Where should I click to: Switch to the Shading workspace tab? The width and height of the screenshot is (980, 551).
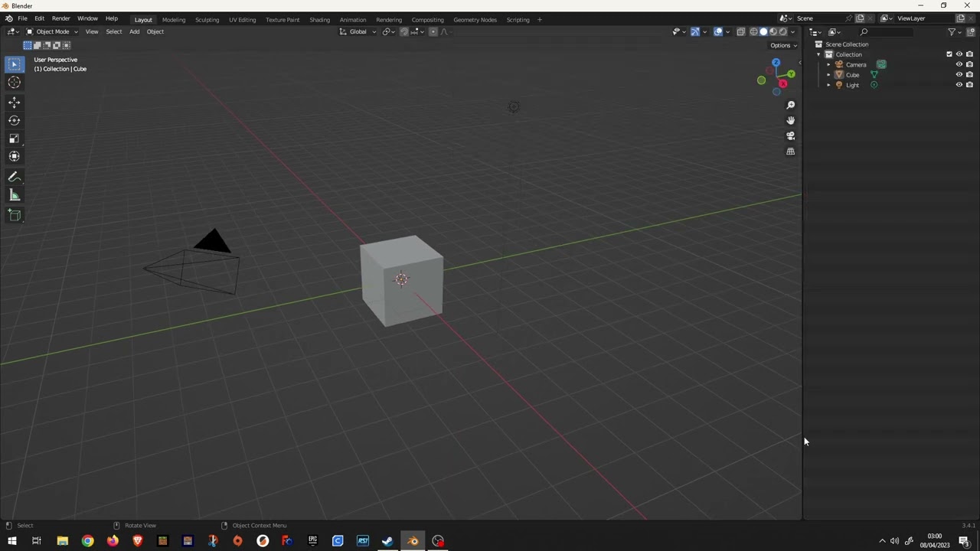point(319,20)
